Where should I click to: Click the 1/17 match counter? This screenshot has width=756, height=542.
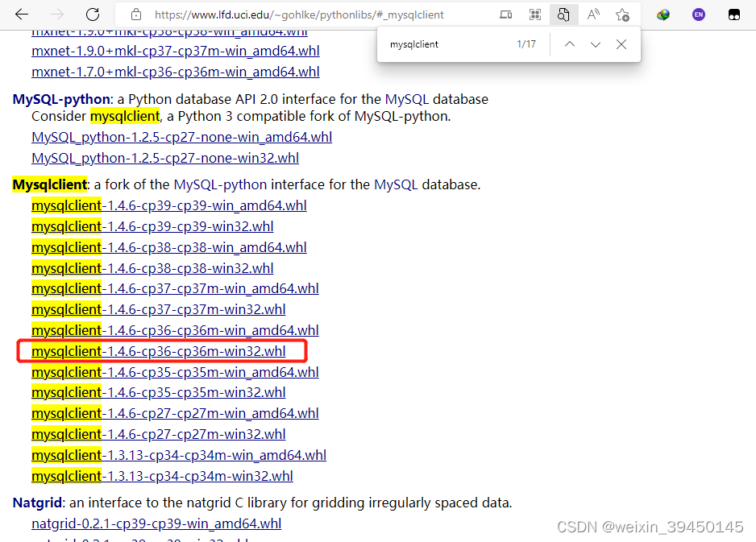[x=526, y=44]
